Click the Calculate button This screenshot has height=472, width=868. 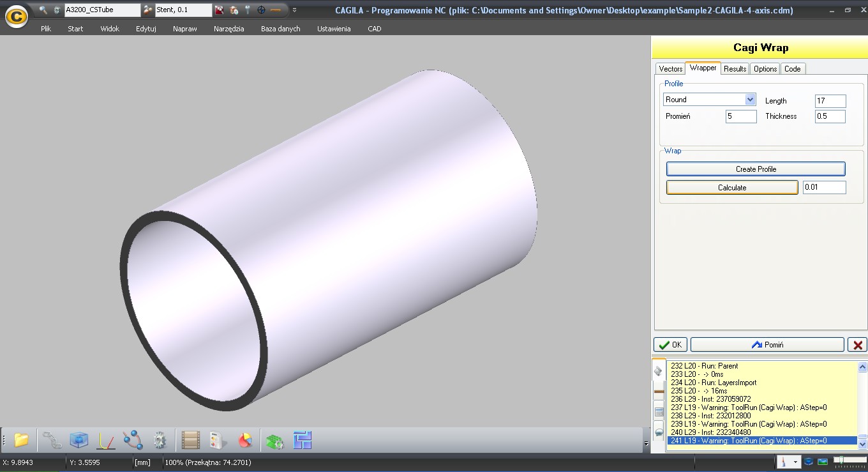[732, 187]
